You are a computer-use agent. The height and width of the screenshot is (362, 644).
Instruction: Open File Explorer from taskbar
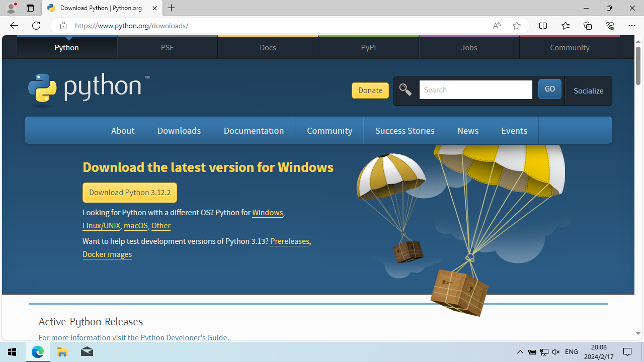click(x=62, y=352)
